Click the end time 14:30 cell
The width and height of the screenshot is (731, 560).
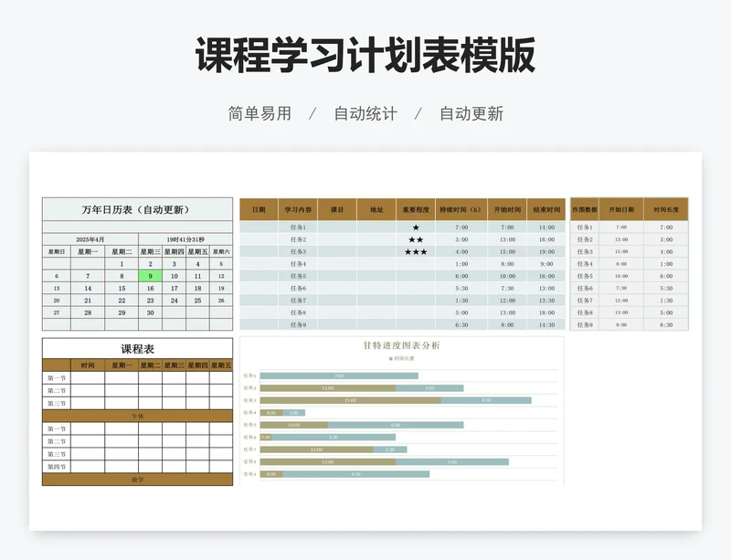pyautogui.click(x=546, y=325)
